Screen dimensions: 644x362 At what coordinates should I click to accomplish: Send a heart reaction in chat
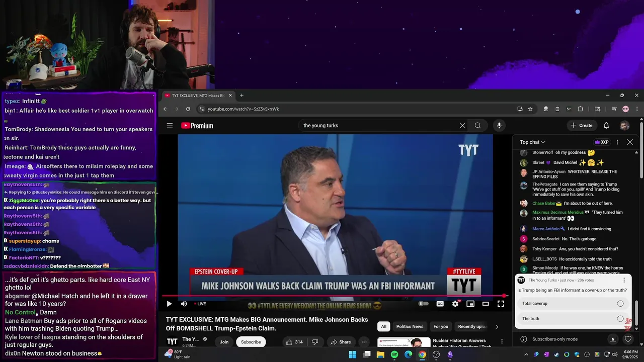[x=628, y=339]
